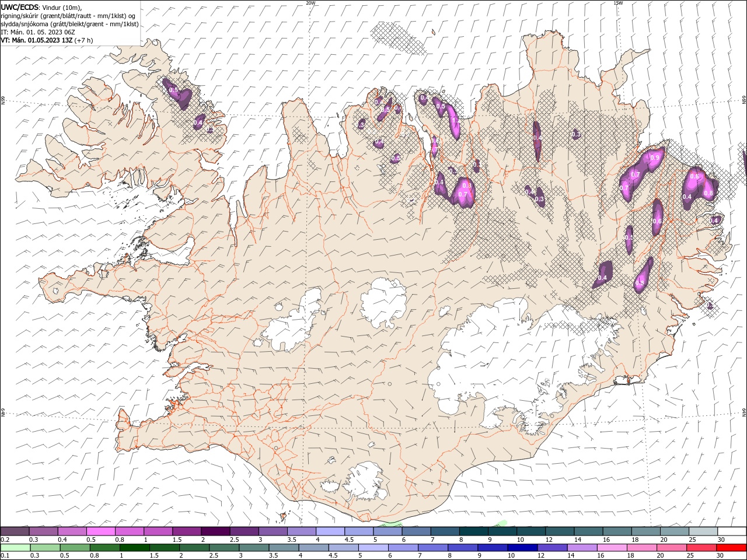This screenshot has width=747, height=560.
Task: Pick lavender snow-scale swatch between 4 and 4.5
Action: click(x=330, y=531)
